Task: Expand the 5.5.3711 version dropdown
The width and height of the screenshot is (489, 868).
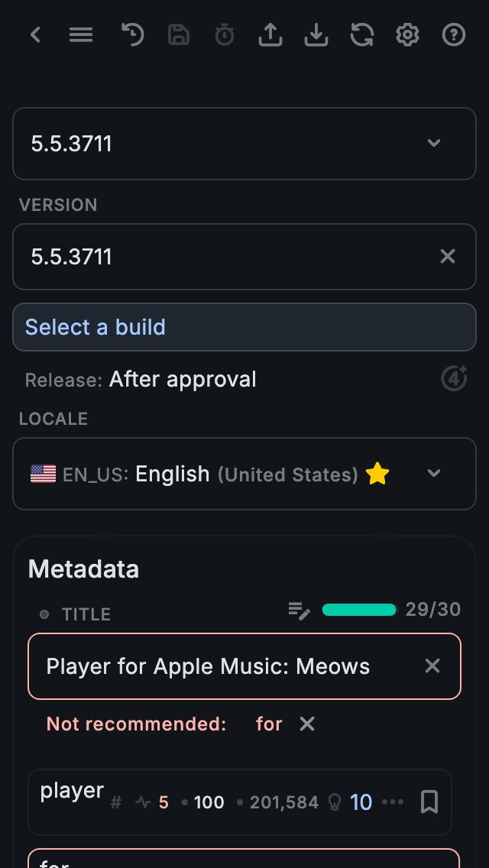Action: (x=434, y=143)
